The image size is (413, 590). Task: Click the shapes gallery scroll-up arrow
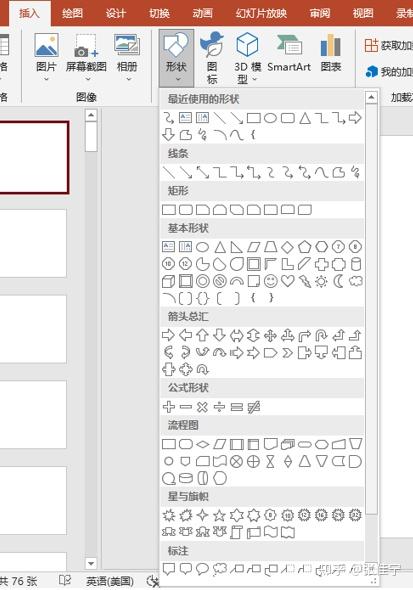[x=371, y=97]
